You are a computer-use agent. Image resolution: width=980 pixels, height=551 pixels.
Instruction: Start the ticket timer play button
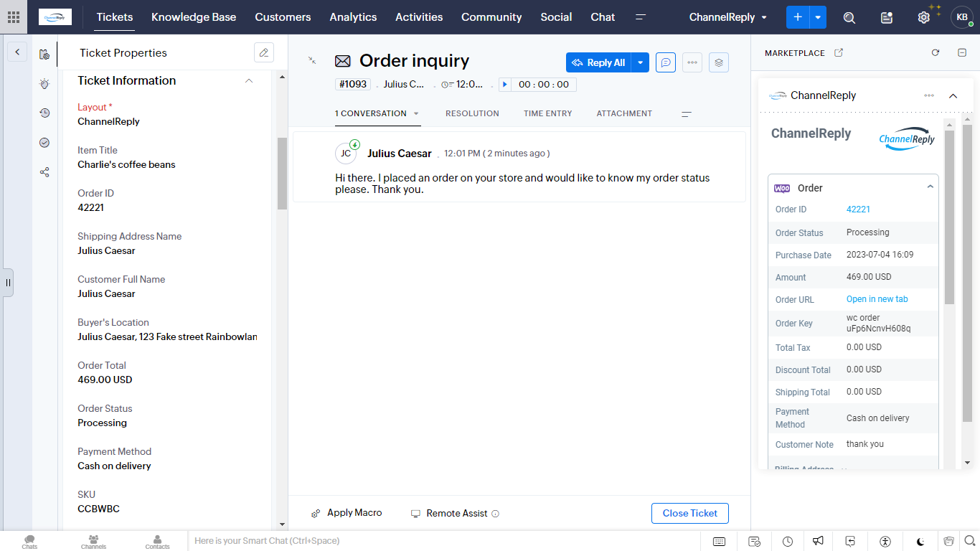(505, 85)
